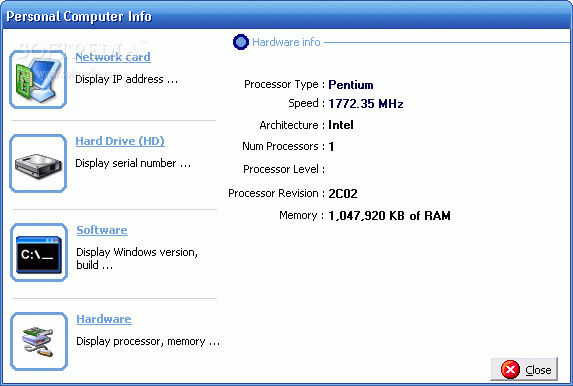The image size is (573, 386).
Task: Click 'Display serial number …' description
Action: tap(133, 163)
